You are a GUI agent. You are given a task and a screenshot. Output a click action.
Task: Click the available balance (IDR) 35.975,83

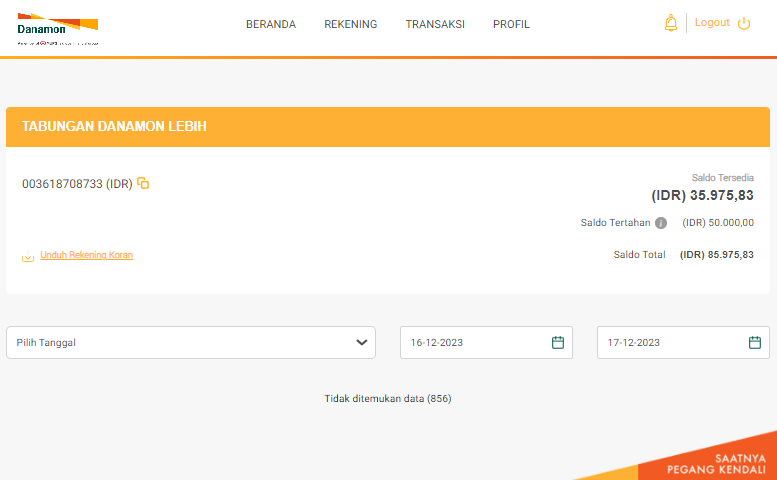(702, 195)
